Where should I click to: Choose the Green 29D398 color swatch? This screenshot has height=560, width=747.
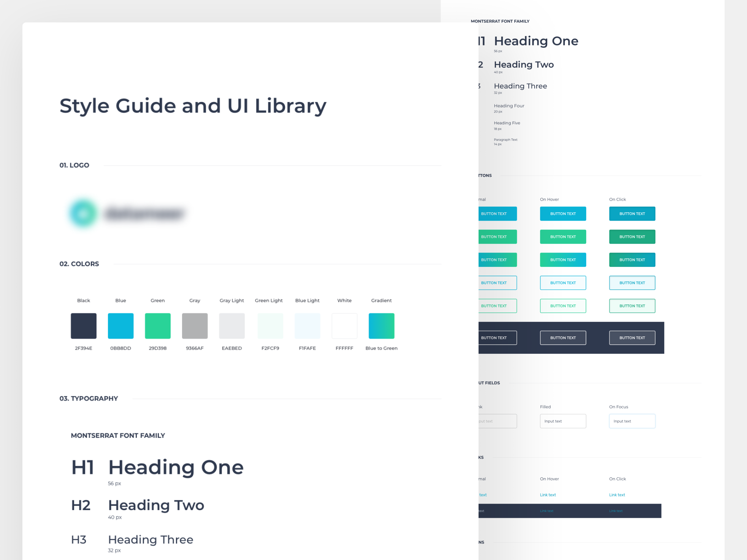click(x=158, y=326)
